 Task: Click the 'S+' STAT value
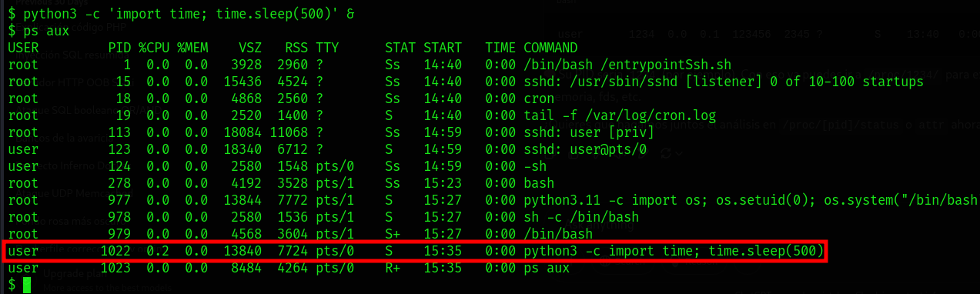(393, 234)
